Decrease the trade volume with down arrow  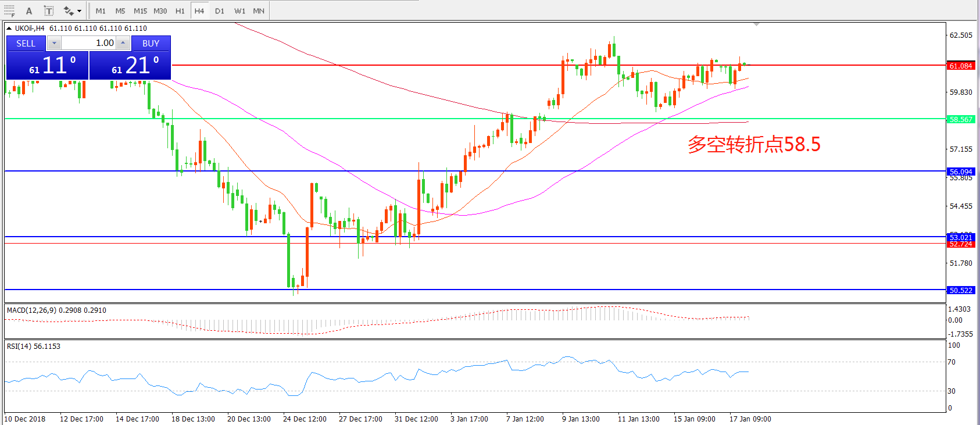(54, 43)
